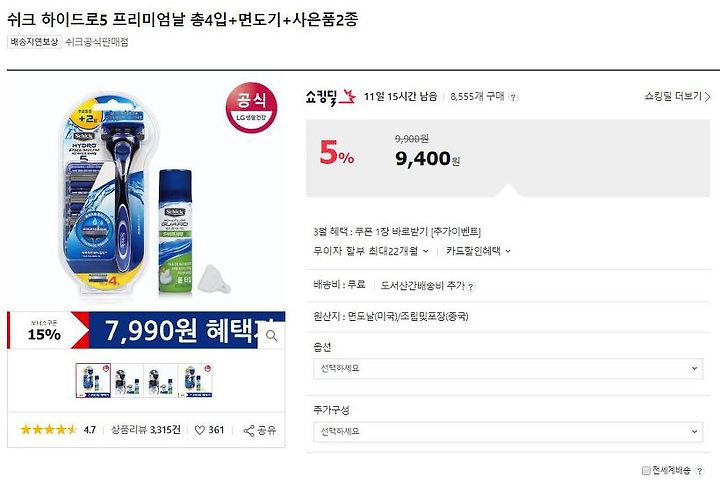
Task: Select the second product thumbnail
Action: pos(127,381)
